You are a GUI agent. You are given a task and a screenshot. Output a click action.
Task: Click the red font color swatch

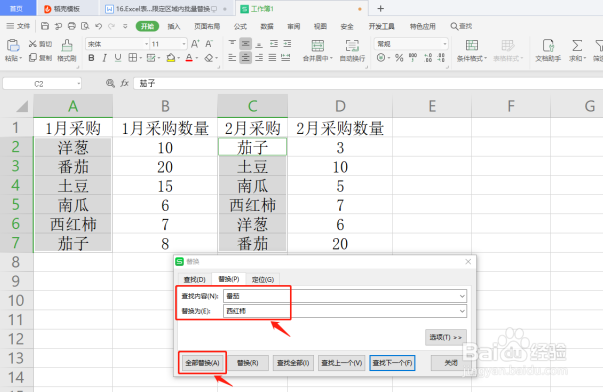coord(189,58)
